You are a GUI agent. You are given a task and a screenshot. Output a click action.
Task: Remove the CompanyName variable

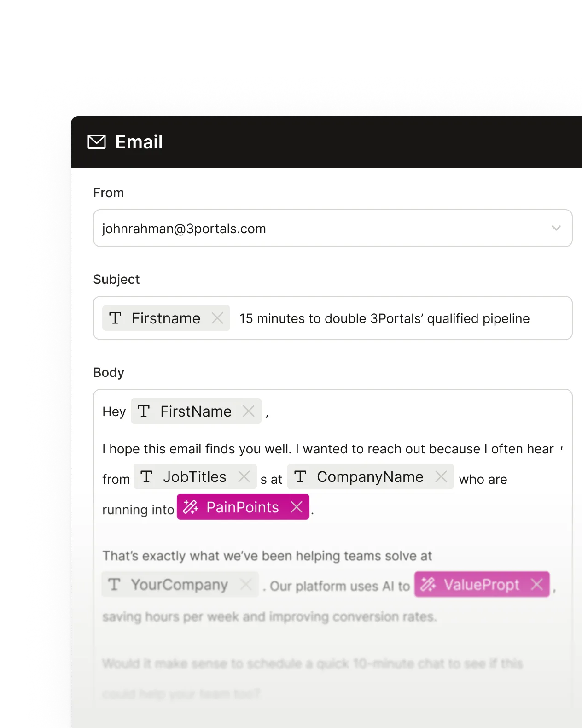click(441, 476)
